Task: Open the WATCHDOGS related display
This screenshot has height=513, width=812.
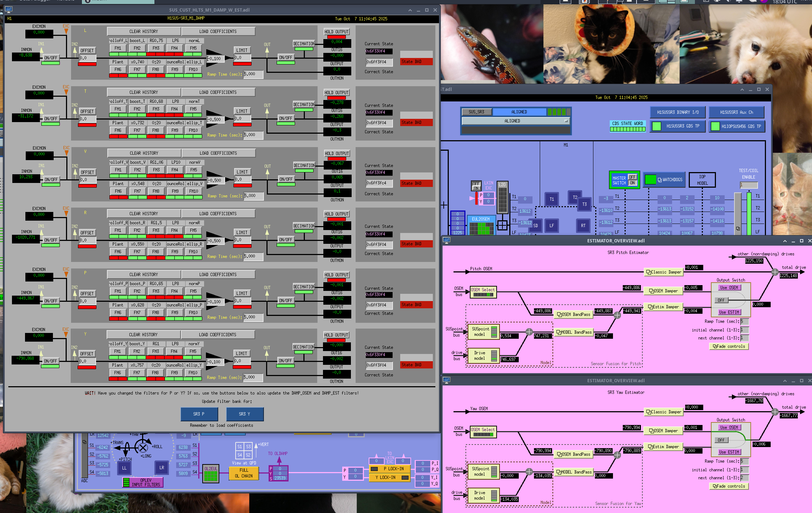Action: (x=670, y=180)
